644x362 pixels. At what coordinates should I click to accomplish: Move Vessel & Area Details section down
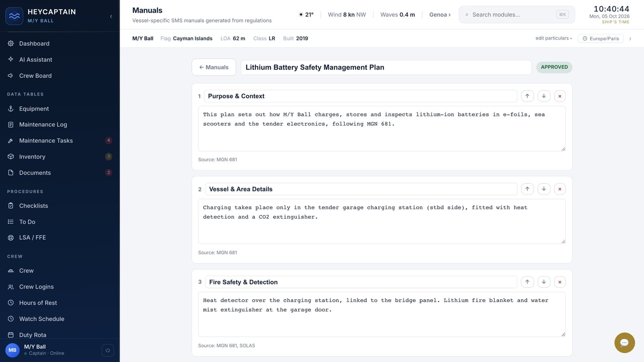(x=544, y=189)
